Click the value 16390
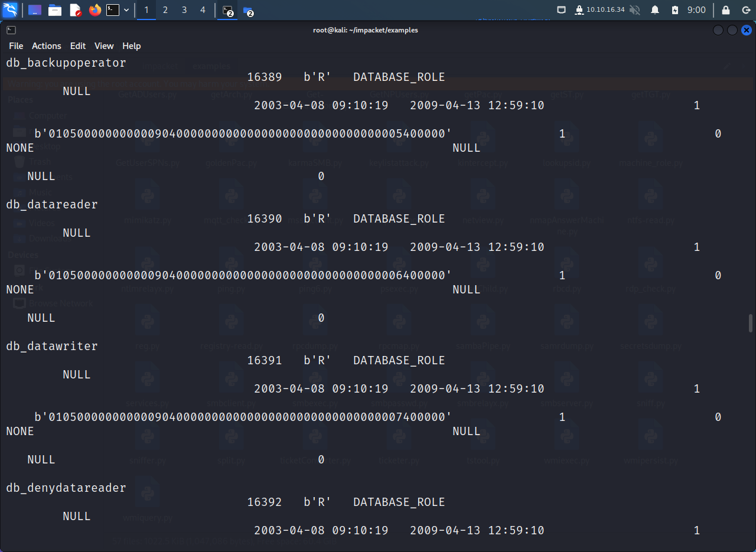The width and height of the screenshot is (756, 552). point(265,218)
